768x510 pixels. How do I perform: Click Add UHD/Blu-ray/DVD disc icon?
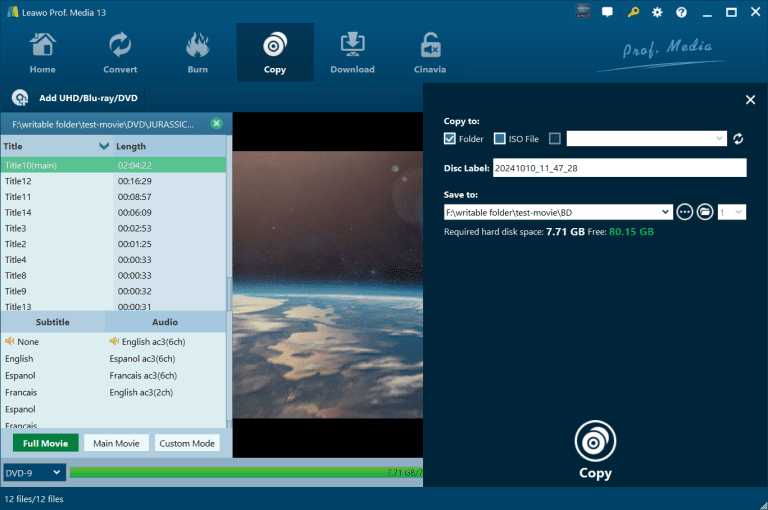point(20,98)
